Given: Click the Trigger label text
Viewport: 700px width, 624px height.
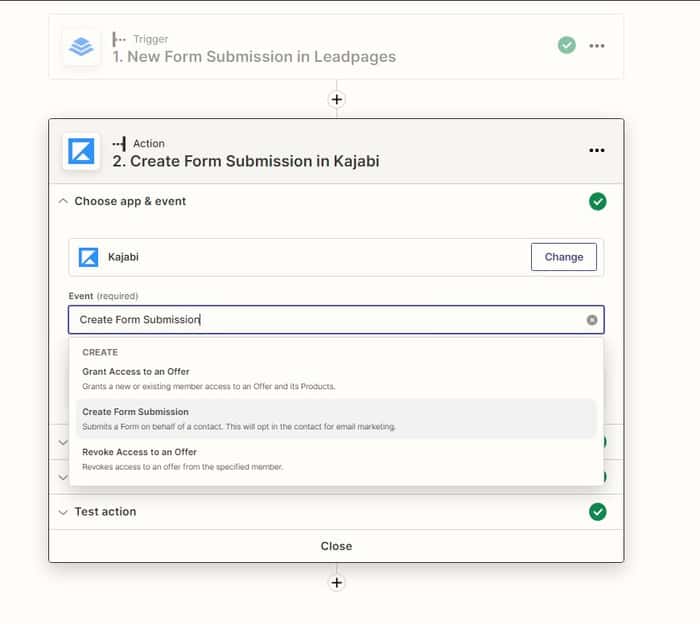Looking at the screenshot, I should (150, 39).
